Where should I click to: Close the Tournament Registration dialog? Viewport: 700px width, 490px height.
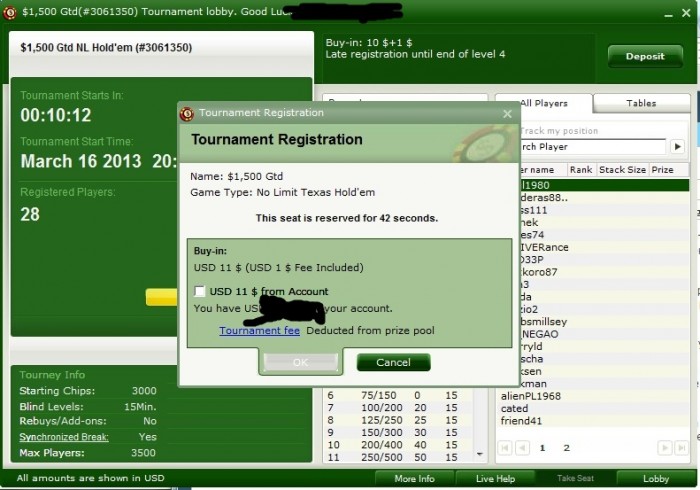click(507, 114)
